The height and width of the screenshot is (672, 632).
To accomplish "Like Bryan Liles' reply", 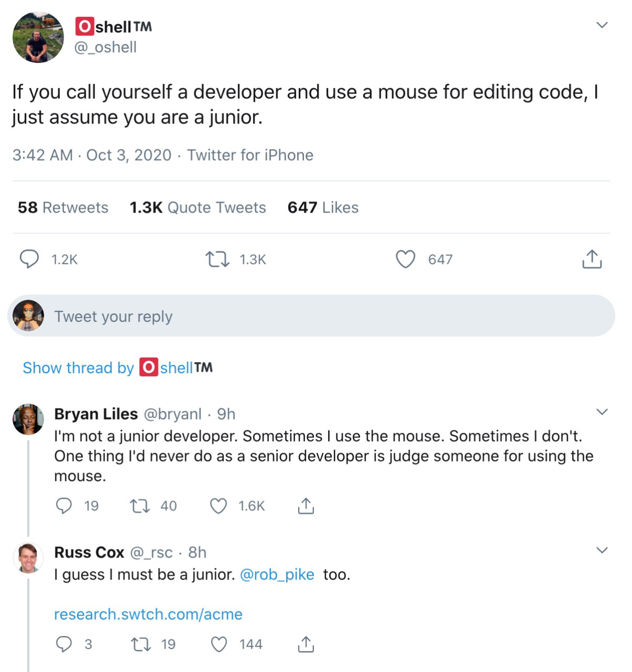I will pyautogui.click(x=218, y=506).
